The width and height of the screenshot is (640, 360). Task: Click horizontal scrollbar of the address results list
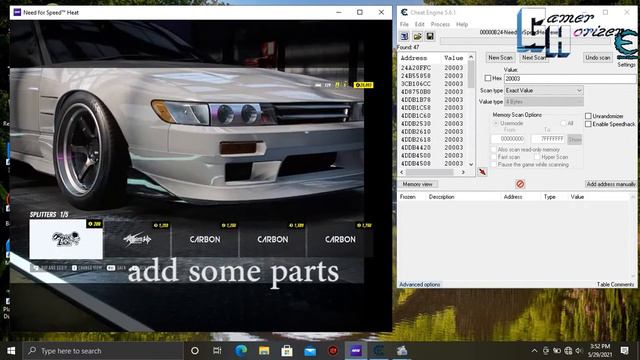(x=433, y=172)
